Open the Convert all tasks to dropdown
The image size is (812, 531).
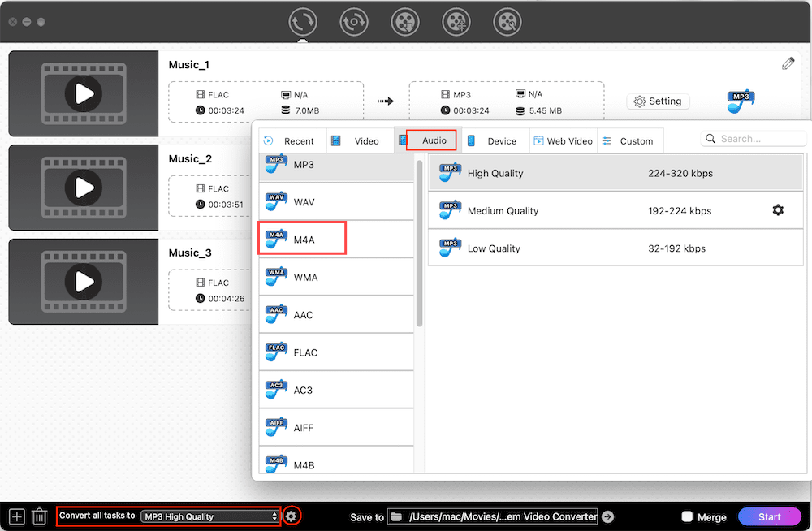pos(210,516)
